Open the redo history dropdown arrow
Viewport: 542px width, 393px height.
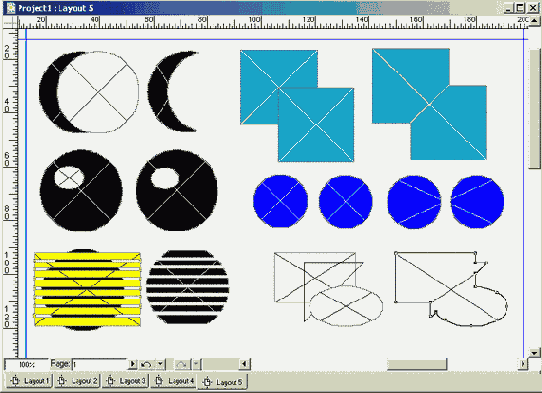pyautogui.click(x=196, y=364)
